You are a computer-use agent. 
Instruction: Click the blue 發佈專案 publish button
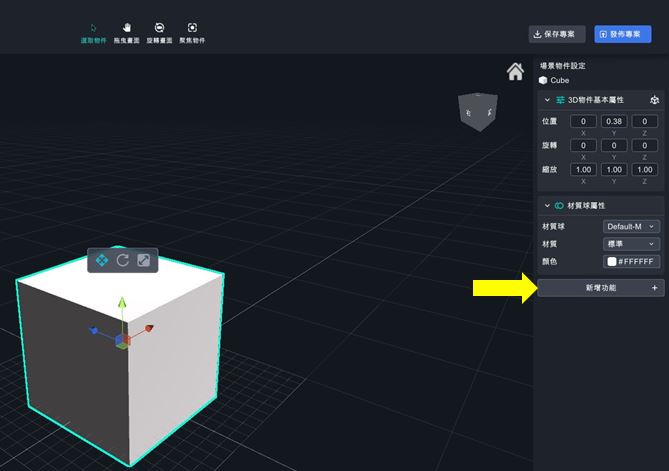[x=622, y=34]
